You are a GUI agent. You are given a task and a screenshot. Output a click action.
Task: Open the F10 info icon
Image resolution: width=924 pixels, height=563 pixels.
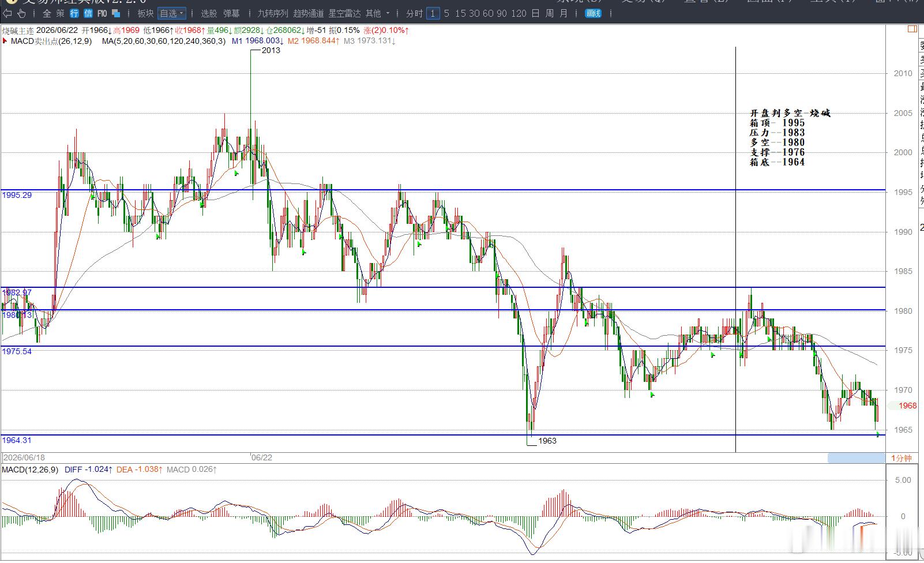[x=102, y=13]
